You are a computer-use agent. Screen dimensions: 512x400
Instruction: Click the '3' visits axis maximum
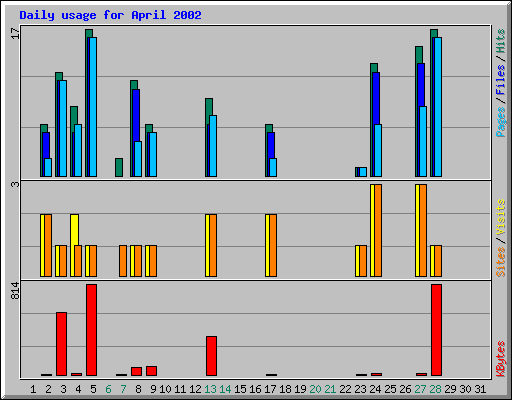pos(15,184)
